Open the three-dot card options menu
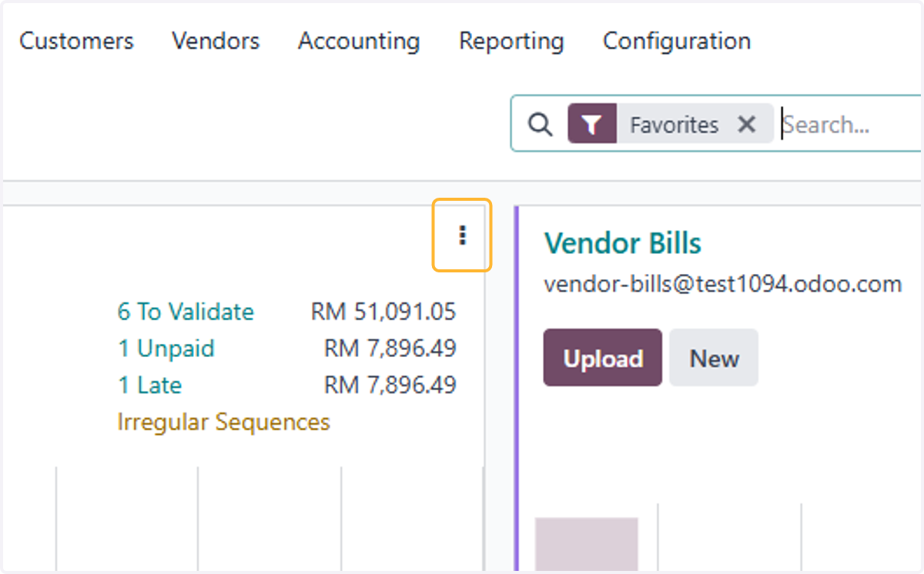The width and height of the screenshot is (924, 574). tap(462, 235)
